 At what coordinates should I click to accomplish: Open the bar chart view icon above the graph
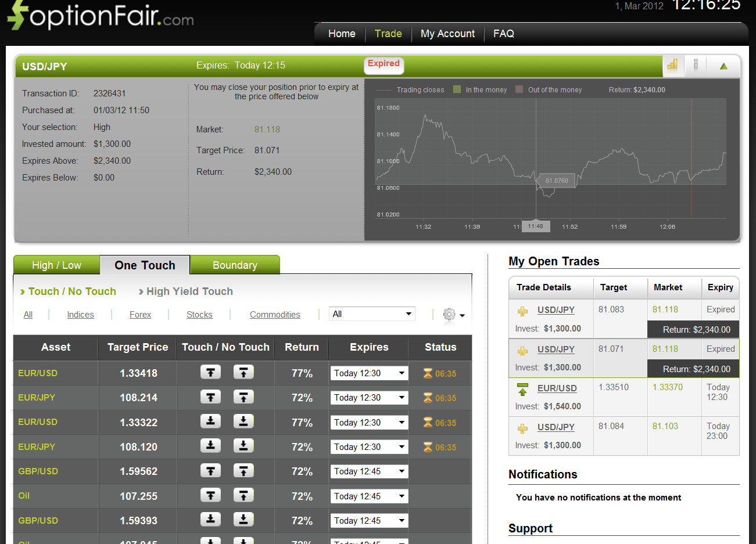click(673, 66)
